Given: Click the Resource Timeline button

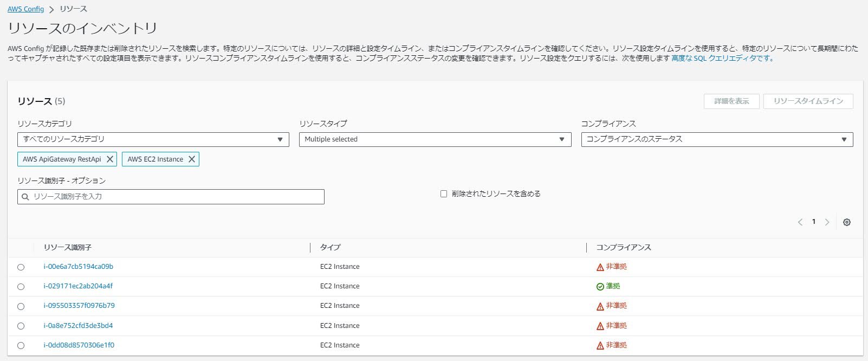Looking at the screenshot, I should point(808,101).
